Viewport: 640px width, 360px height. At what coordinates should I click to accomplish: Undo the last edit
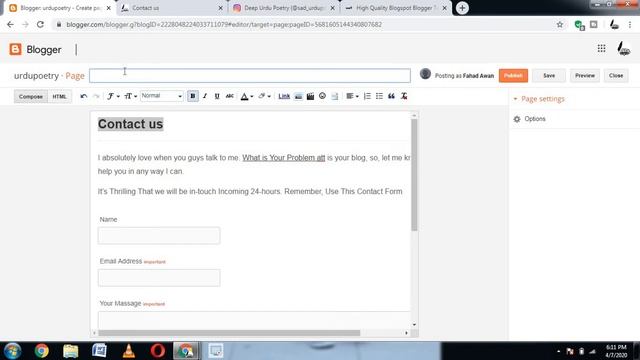click(84, 96)
